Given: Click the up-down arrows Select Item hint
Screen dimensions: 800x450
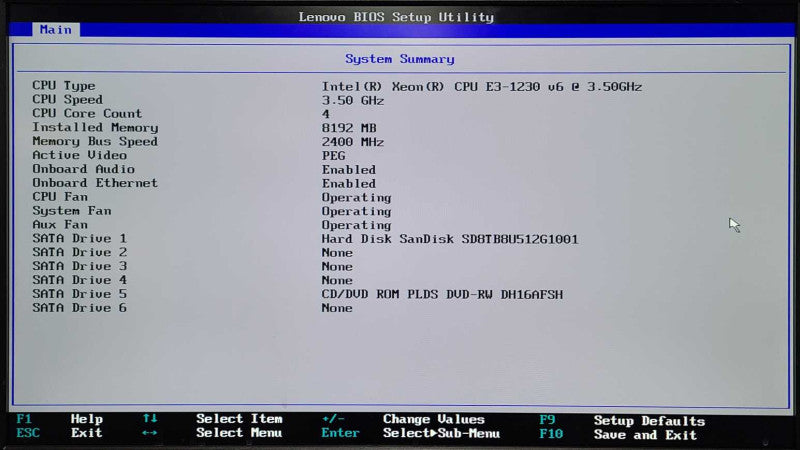Looking at the screenshot, I should coord(213,419).
